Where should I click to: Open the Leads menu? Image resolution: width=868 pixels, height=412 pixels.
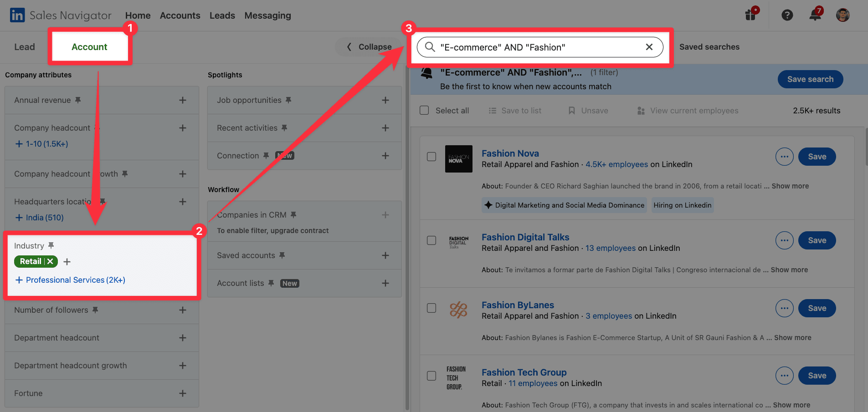(x=222, y=15)
